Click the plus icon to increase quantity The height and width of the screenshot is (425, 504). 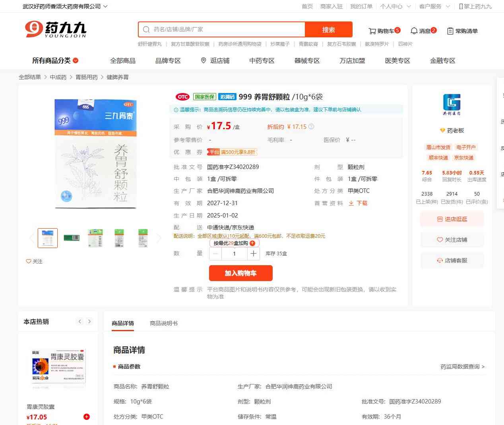point(253,254)
